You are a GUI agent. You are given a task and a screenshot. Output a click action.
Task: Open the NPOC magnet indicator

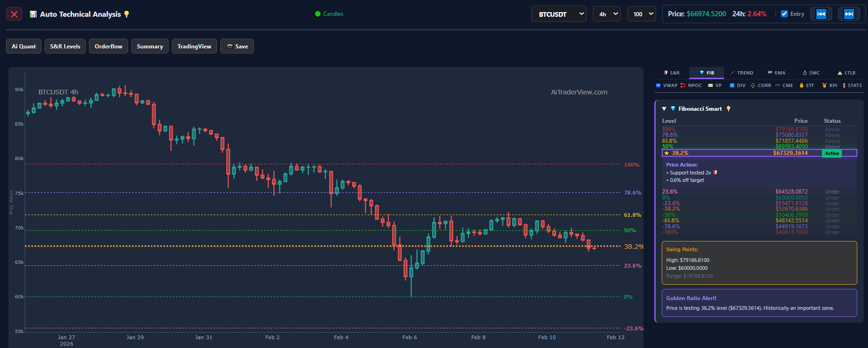(x=691, y=86)
